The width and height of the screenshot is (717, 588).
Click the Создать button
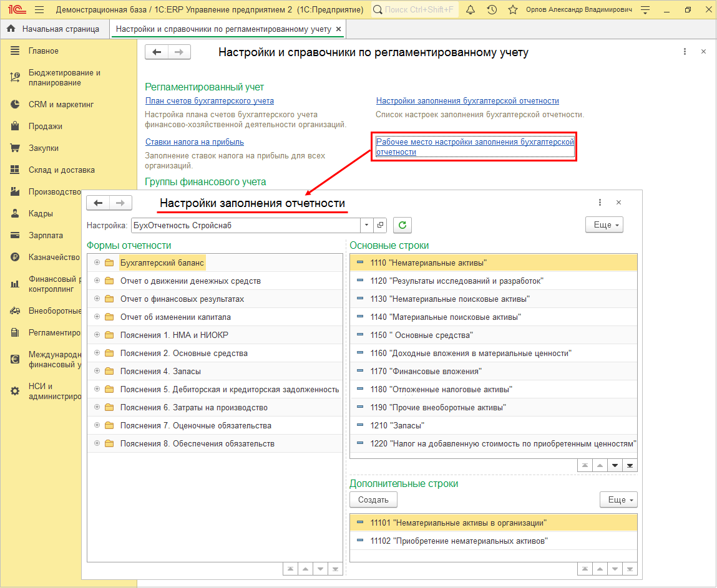[373, 499]
